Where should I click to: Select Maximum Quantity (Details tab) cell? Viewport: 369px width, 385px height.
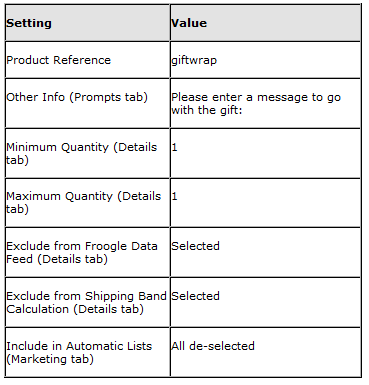pyautogui.click(x=87, y=203)
